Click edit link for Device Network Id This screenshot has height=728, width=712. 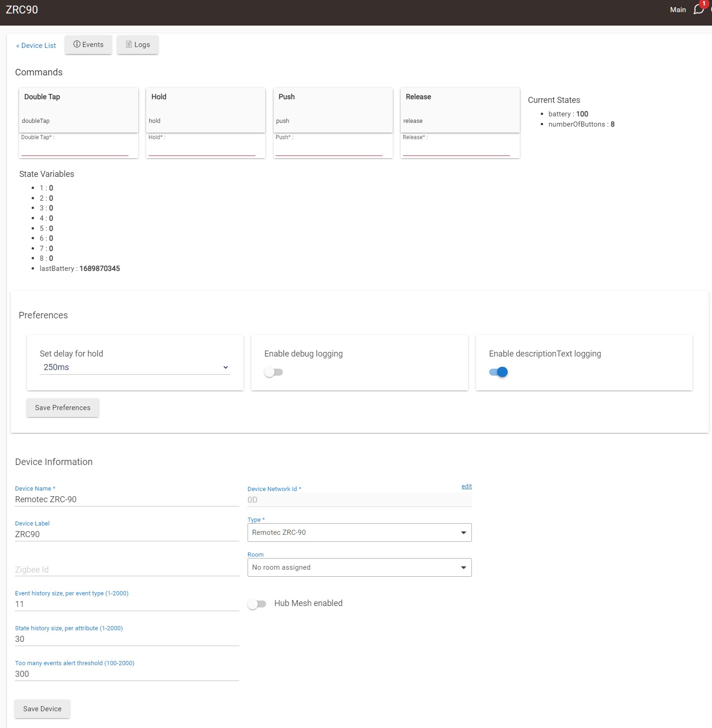coord(466,486)
